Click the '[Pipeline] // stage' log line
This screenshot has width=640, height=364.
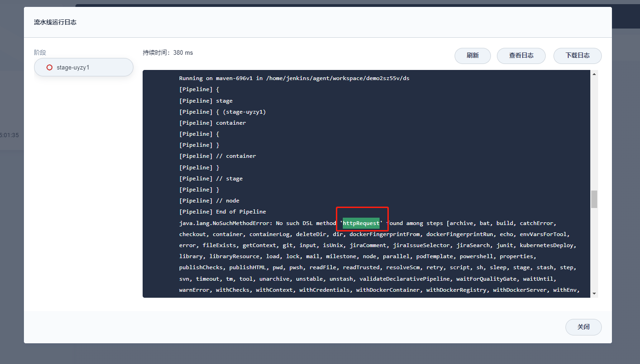click(211, 179)
